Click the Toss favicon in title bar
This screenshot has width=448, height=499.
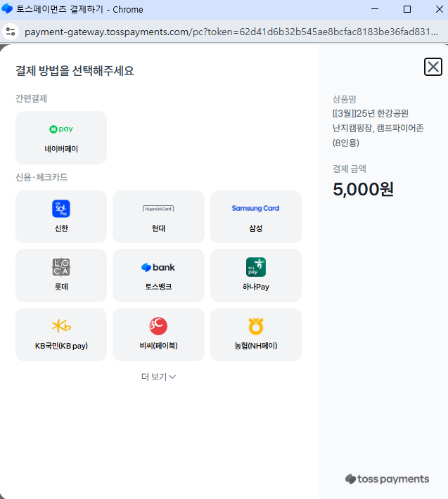pyautogui.click(x=7, y=9)
